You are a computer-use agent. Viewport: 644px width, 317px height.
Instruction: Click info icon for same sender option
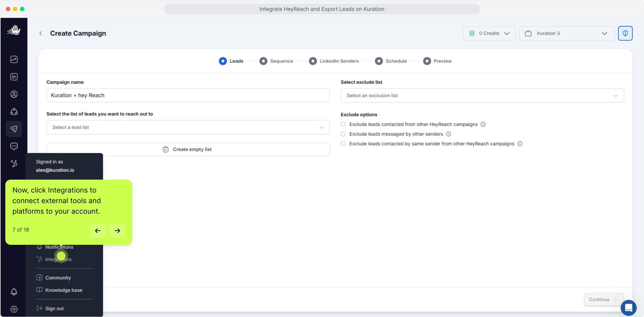[520, 144]
